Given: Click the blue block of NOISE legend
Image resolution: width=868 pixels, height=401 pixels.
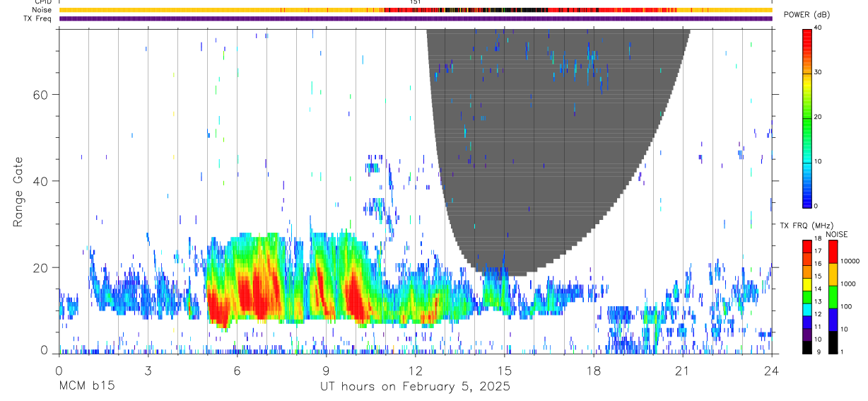Looking at the screenshot, I should click(833, 319).
